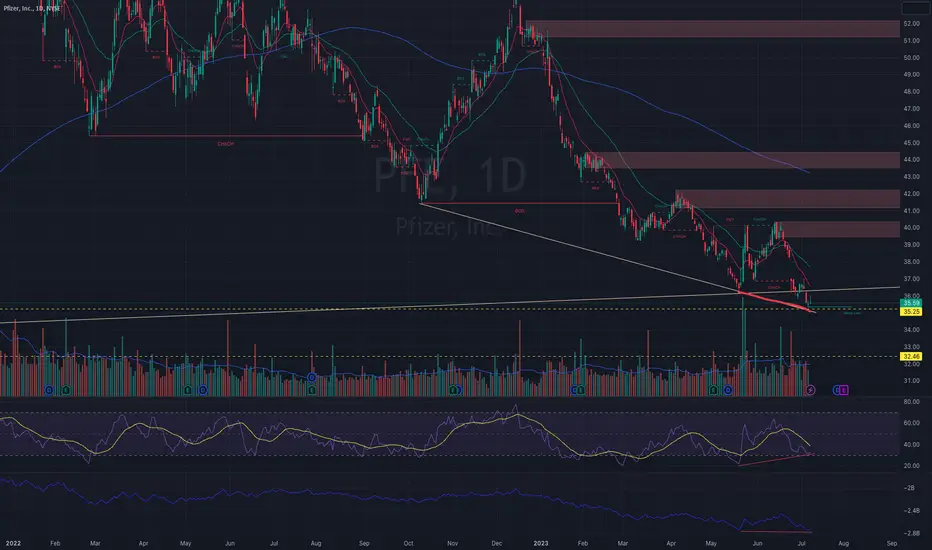The width and height of the screenshot is (932, 550).
Task: Select the BOS label below the October low line
Action: coord(520,211)
